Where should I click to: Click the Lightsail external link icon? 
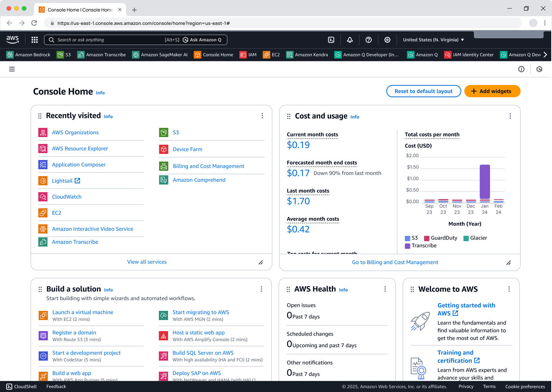tap(77, 181)
